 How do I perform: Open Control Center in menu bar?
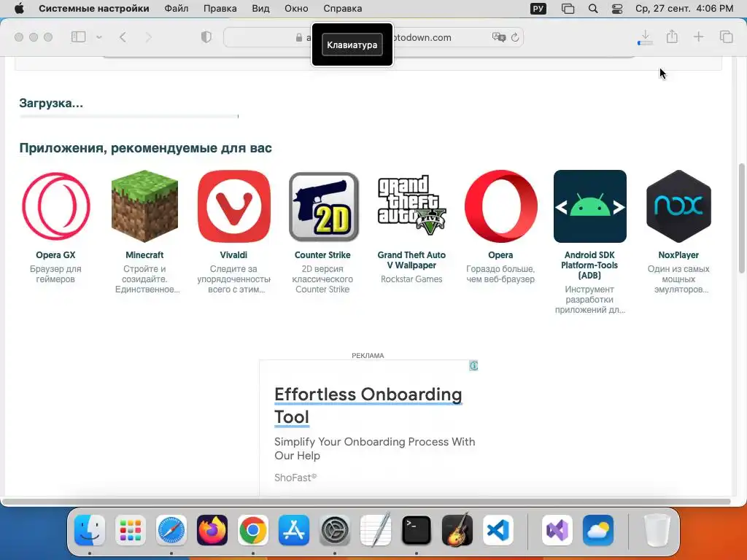617,9
